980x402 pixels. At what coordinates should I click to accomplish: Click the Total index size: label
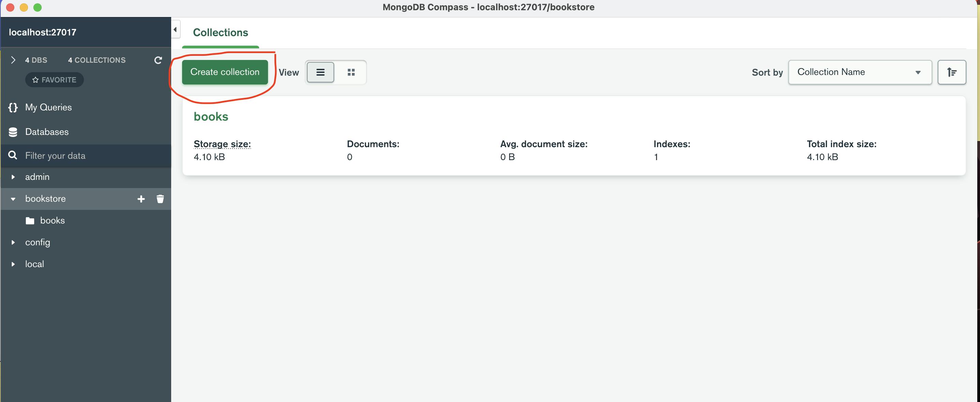(842, 144)
